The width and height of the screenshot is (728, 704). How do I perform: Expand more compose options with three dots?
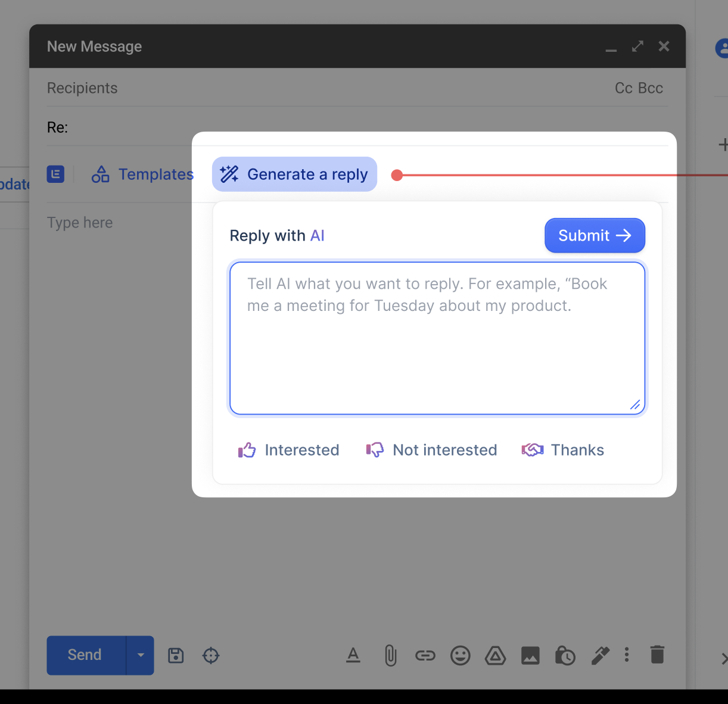tap(627, 655)
